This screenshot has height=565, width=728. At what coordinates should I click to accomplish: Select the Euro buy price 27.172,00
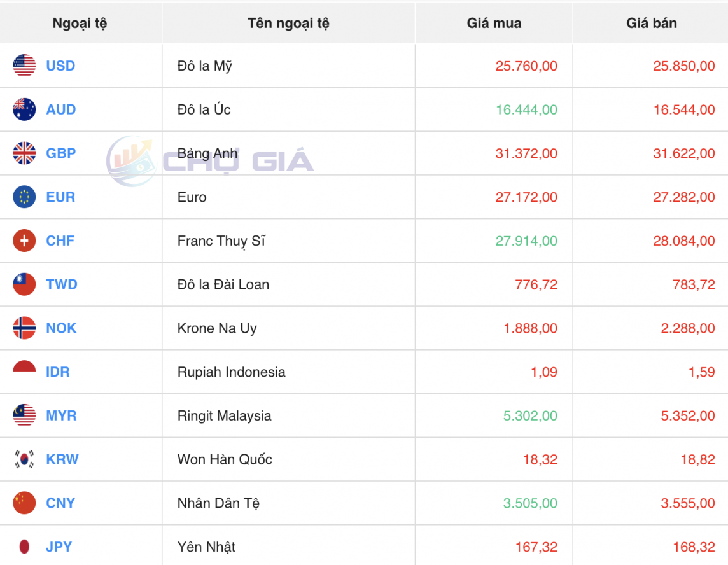pos(526,197)
